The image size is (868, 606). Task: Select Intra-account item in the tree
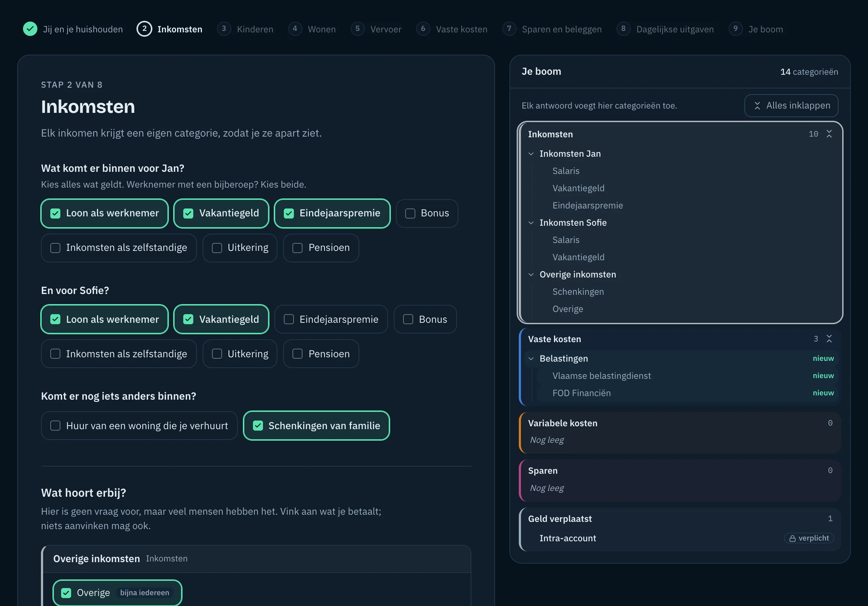click(x=567, y=538)
